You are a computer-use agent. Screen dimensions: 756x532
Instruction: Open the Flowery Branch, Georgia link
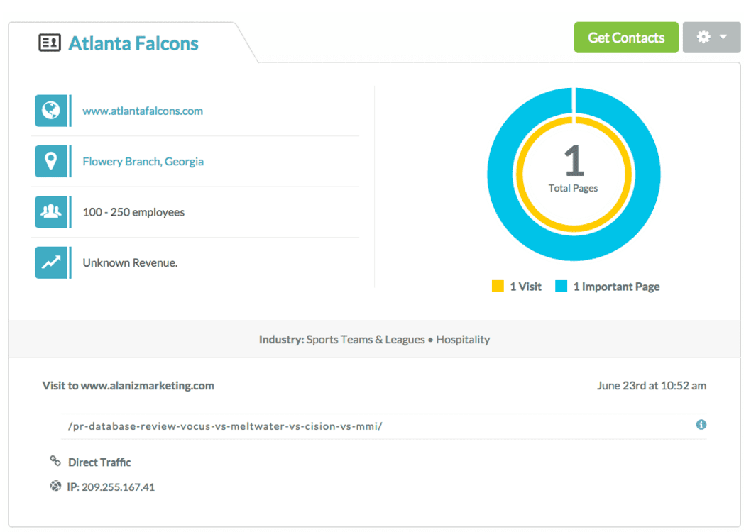(x=143, y=162)
